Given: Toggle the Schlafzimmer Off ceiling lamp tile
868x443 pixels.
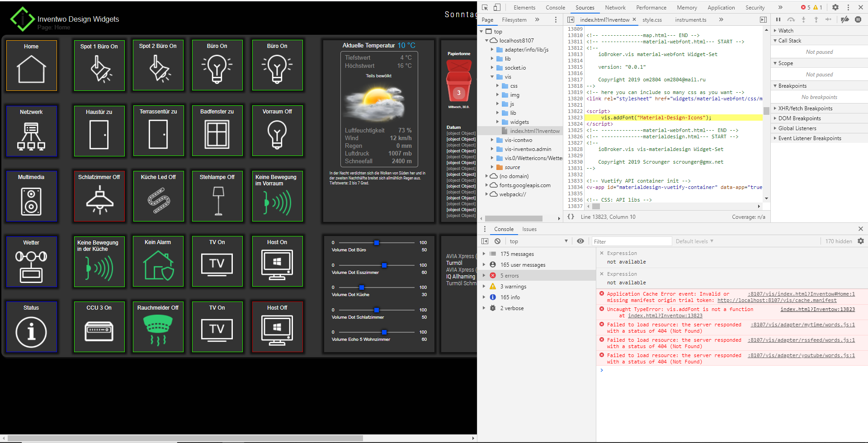Looking at the screenshot, I should [x=99, y=196].
